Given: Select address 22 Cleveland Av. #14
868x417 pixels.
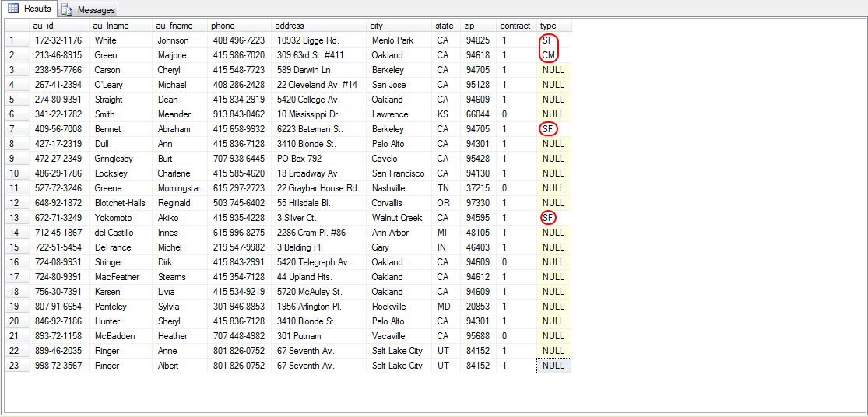Looking at the screenshot, I should [x=319, y=85].
